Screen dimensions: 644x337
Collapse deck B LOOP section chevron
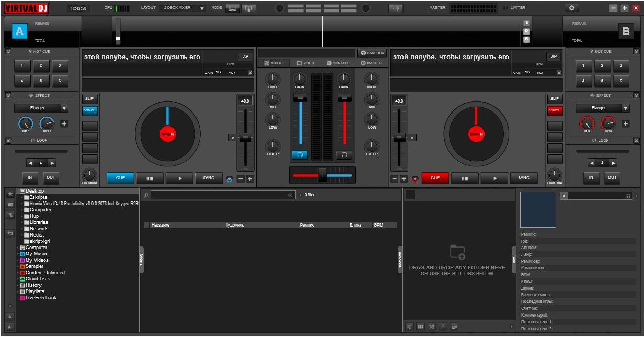tap(636, 140)
